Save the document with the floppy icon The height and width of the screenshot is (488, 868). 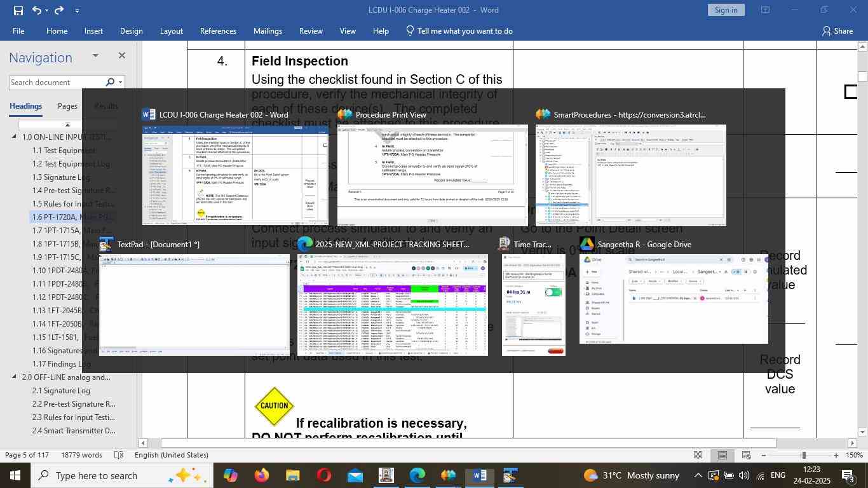click(x=18, y=10)
